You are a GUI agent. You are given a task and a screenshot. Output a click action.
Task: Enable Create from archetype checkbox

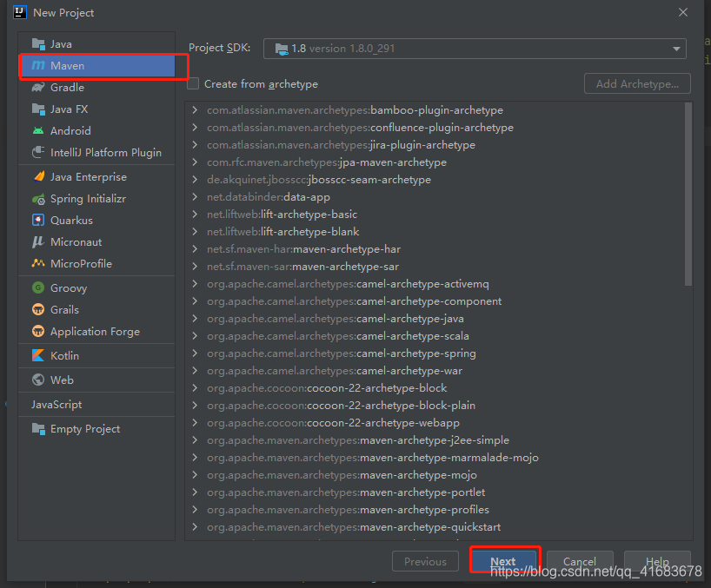pos(193,83)
